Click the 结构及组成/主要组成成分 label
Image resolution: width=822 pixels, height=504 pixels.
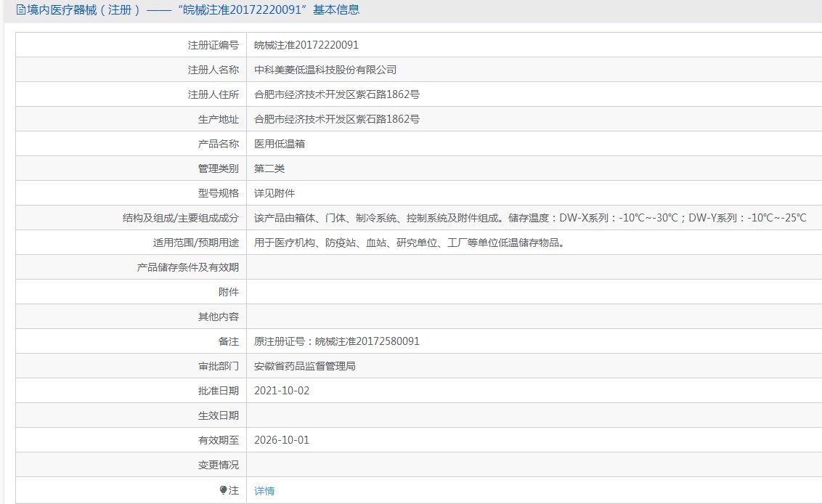(181, 218)
